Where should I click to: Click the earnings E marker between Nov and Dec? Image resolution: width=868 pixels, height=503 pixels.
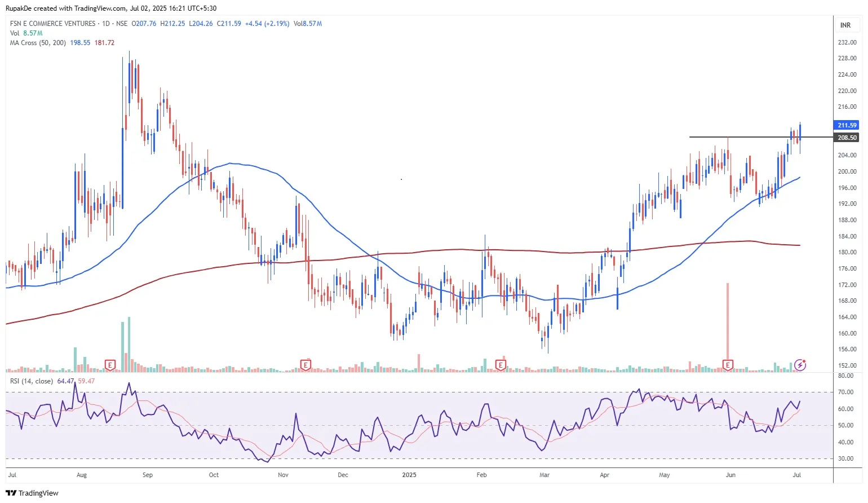tap(305, 365)
